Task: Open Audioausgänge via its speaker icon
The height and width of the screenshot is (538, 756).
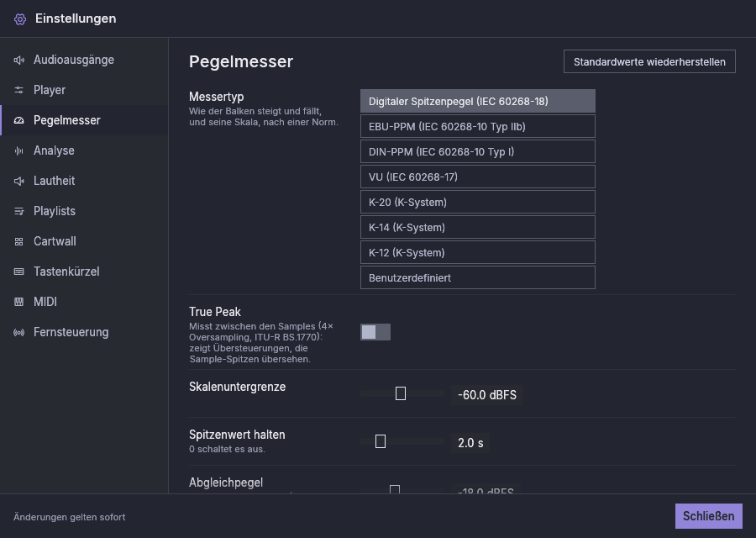Action: point(18,61)
